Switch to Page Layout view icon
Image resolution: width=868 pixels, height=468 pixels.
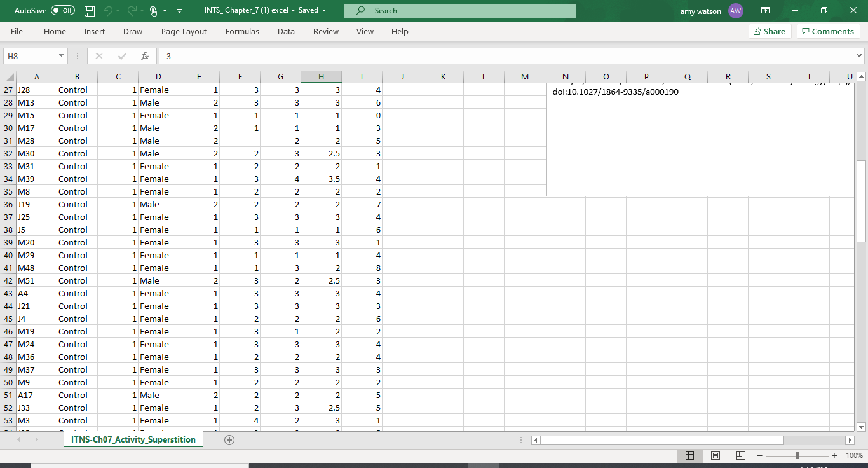pyautogui.click(x=715, y=455)
